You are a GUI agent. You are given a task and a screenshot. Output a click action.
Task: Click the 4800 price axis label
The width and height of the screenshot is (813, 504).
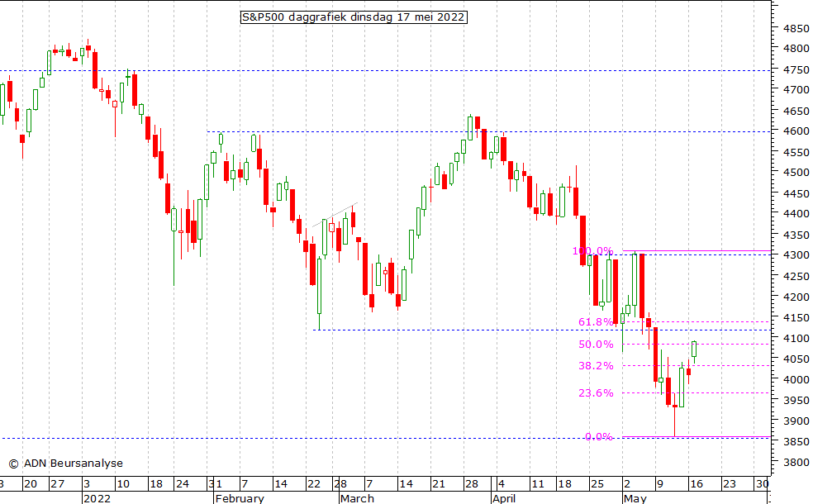pos(796,48)
